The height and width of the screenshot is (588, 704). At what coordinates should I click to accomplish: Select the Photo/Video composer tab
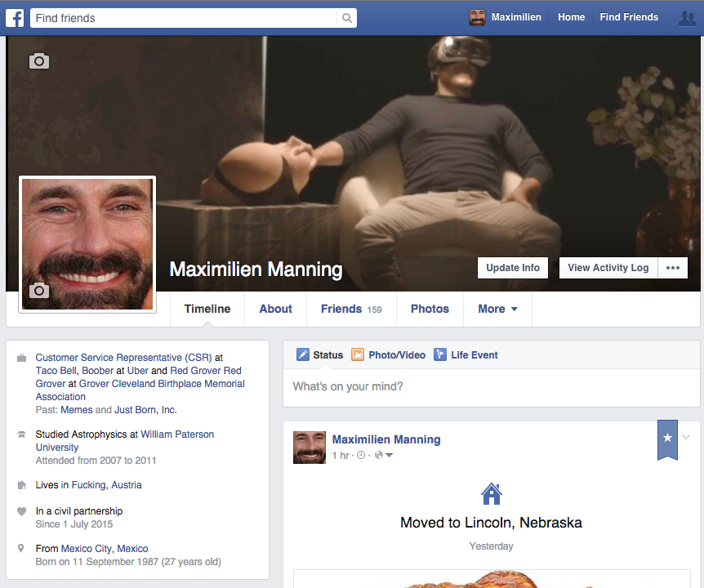coord(389,354)
